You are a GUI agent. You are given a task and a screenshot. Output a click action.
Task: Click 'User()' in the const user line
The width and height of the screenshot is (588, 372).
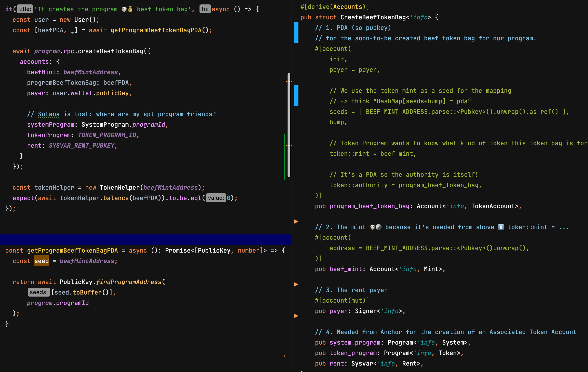click(85, 20)
